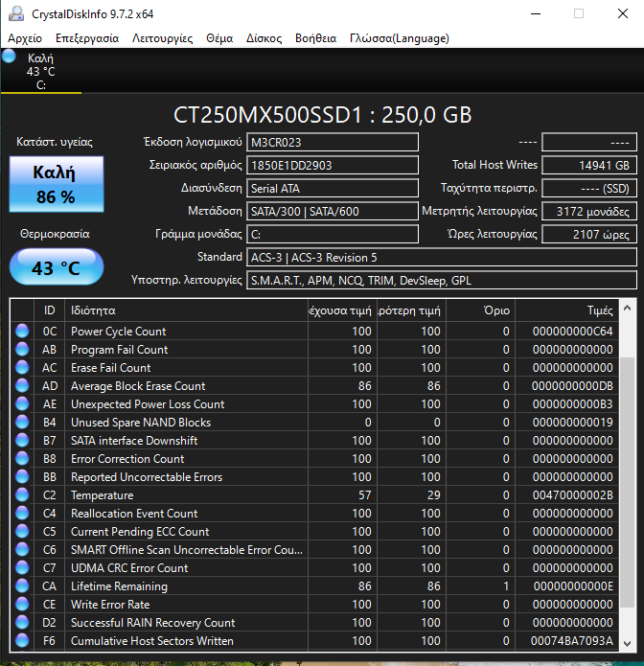The height and width of the screenshot is (666, 644).
Task: Click the blue disk status orb above C: drive tab
Action: 10,57
